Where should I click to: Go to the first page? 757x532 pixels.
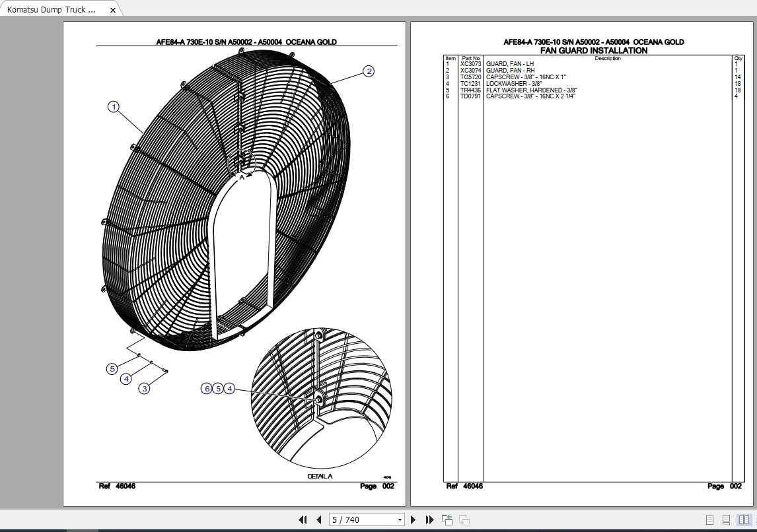[x=303, y=519]
